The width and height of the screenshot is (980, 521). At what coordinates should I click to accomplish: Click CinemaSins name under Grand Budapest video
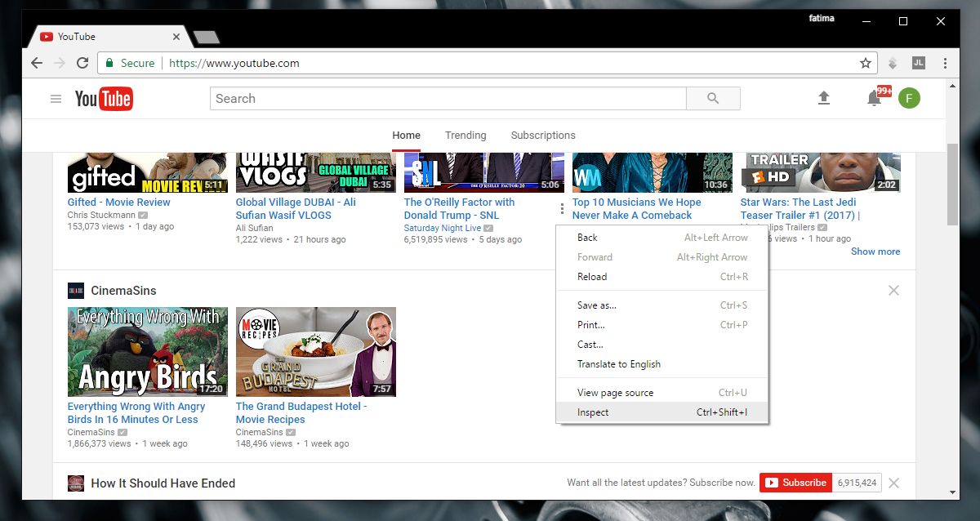coord(259,432)
